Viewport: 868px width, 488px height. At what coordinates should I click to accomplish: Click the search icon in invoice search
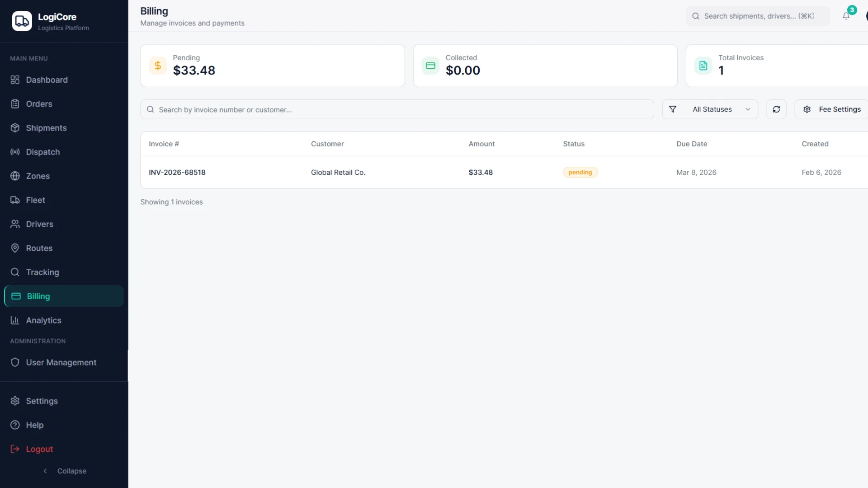151,109
